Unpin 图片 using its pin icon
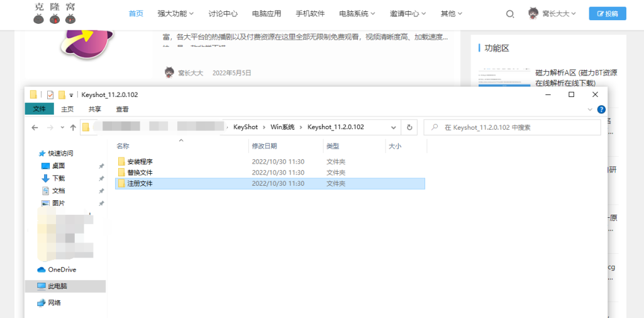Viewport: 644px width, 318px height. pos(101,203)
